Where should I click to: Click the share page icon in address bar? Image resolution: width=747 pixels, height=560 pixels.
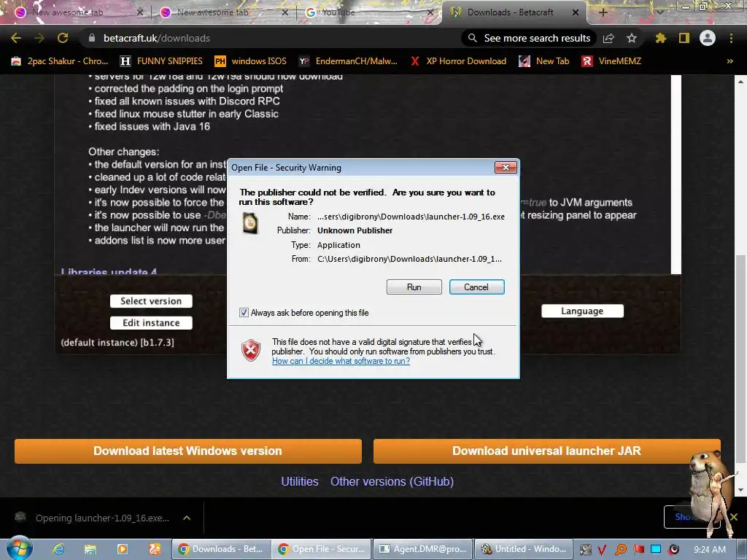tap(609, 38)
